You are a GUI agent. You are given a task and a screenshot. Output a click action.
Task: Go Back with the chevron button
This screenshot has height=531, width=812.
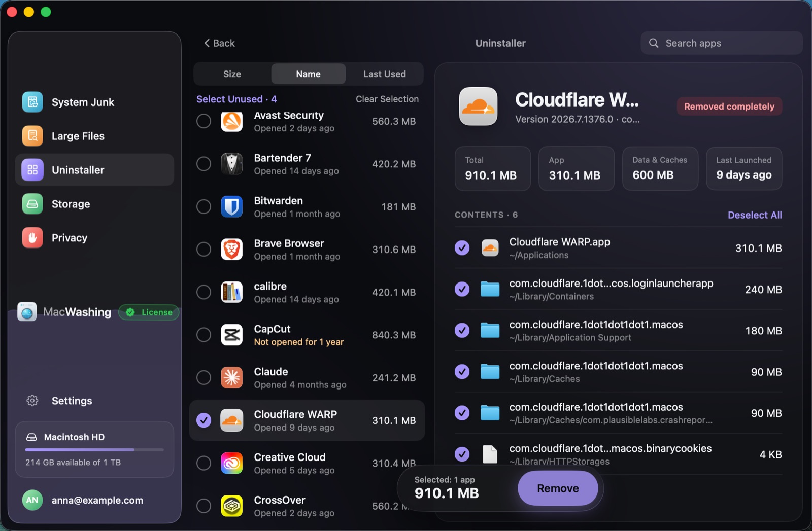pyautogui.click(x=220, y=43)
